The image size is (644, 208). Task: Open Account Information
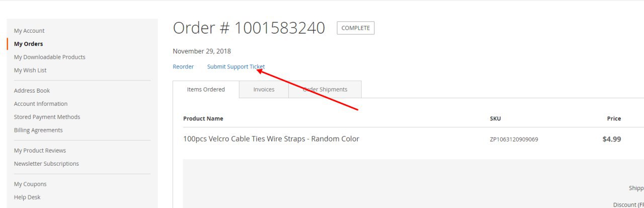click(41, 104)
